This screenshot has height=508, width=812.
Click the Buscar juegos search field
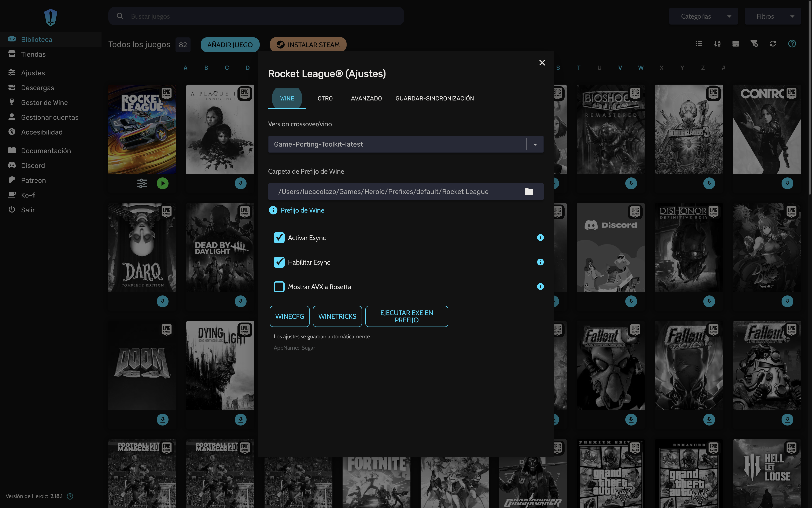(x=262, y=16)
